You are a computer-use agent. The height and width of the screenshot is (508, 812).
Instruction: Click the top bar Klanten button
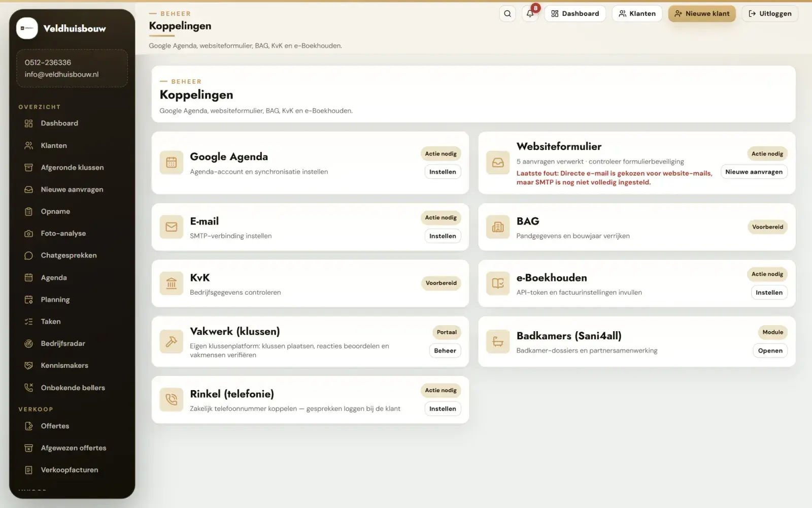(637, 14)
